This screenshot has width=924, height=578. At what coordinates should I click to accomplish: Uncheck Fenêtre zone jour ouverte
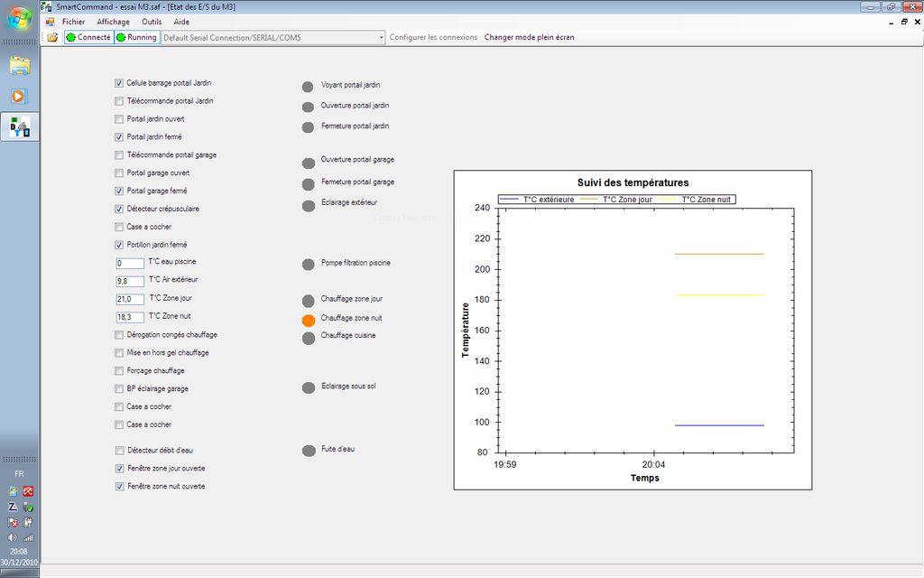(119, 469)
